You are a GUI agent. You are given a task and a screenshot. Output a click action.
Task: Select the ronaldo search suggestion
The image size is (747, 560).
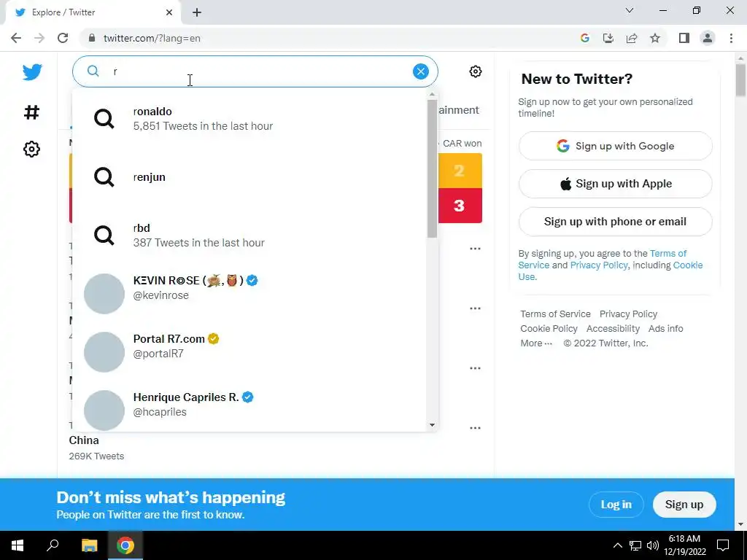coord(249,119)
